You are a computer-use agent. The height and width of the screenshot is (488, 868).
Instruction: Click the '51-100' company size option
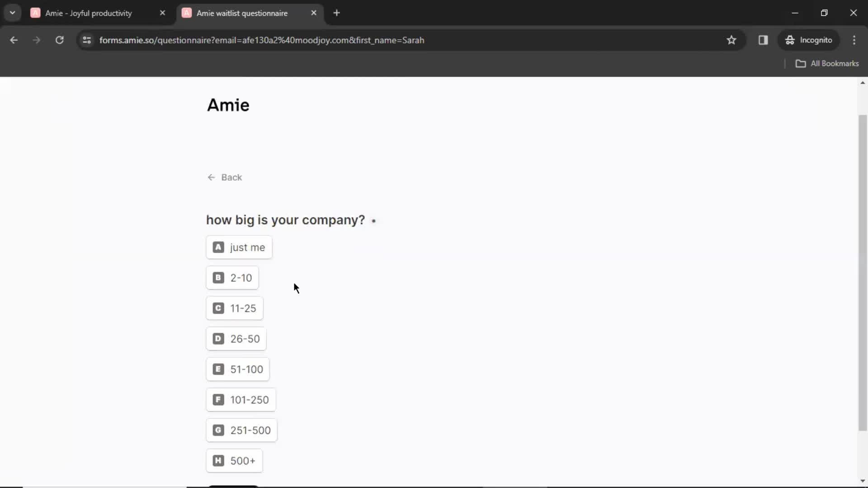click(x=238, y=369)
